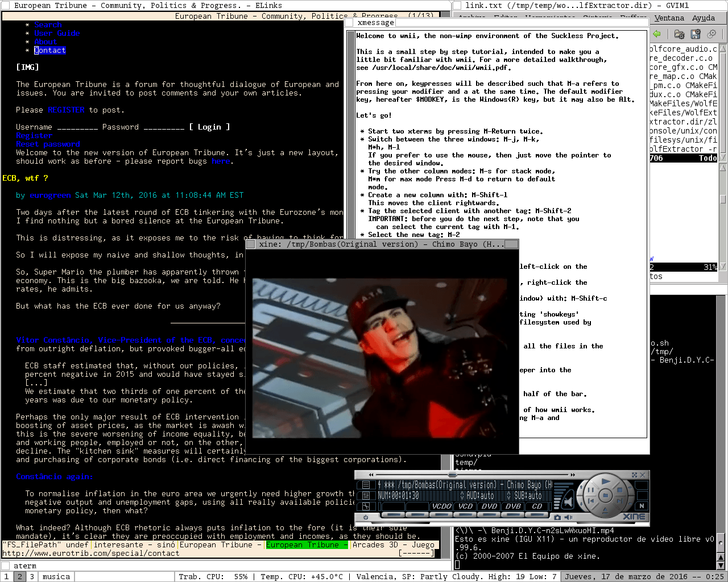Change the xine SUB subtitle channel selector

524,496
